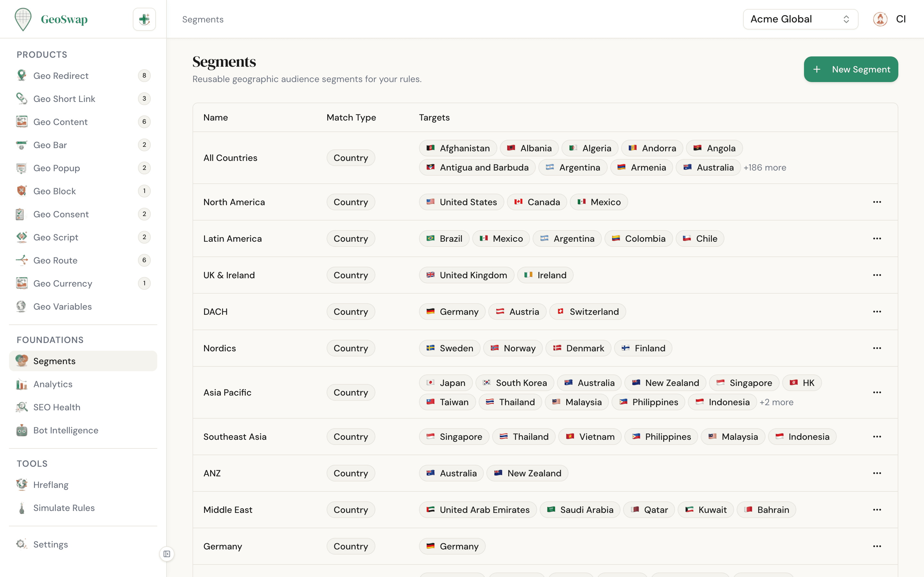Select the Geo Currency icon
924x577 pixels.
click(x=22, y=283)
